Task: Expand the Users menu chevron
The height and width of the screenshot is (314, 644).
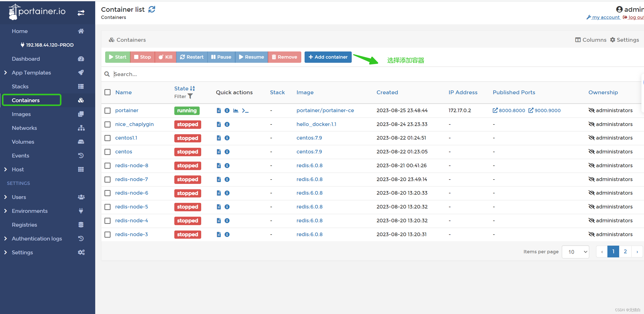Action: [6, 197]
